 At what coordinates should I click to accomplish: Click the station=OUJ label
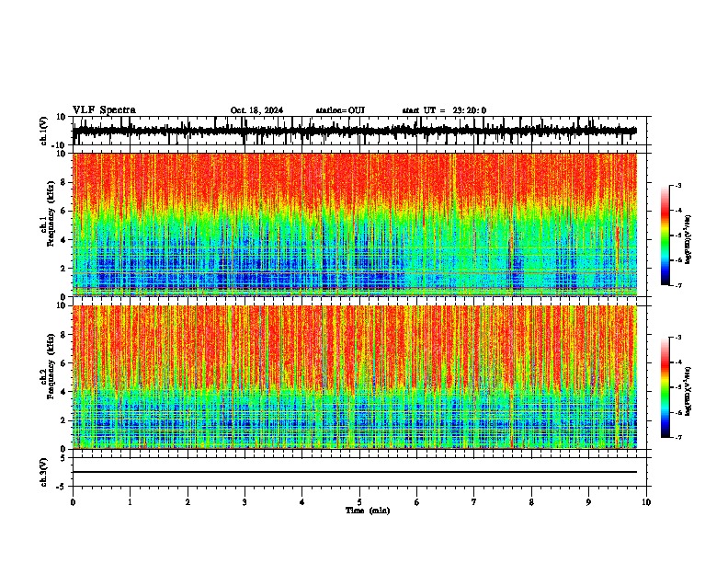340,110
